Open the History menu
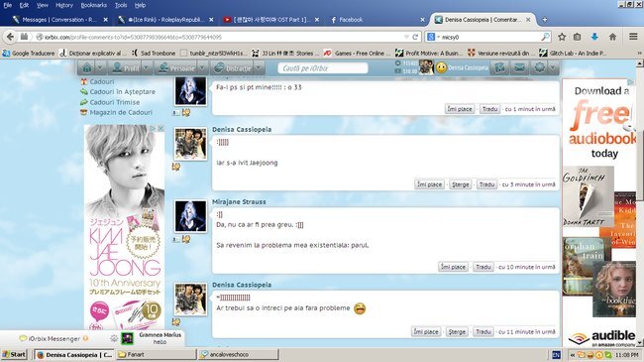 click(64, 5)
